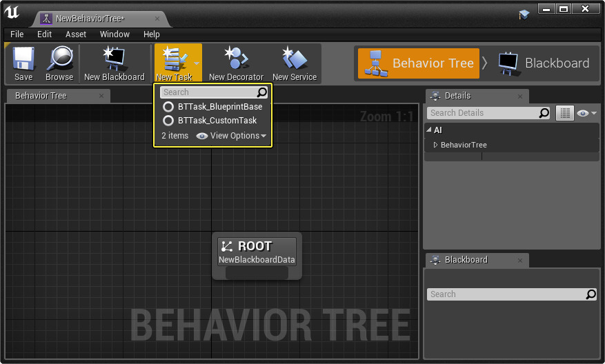Open the File menu

click(17, 34)
